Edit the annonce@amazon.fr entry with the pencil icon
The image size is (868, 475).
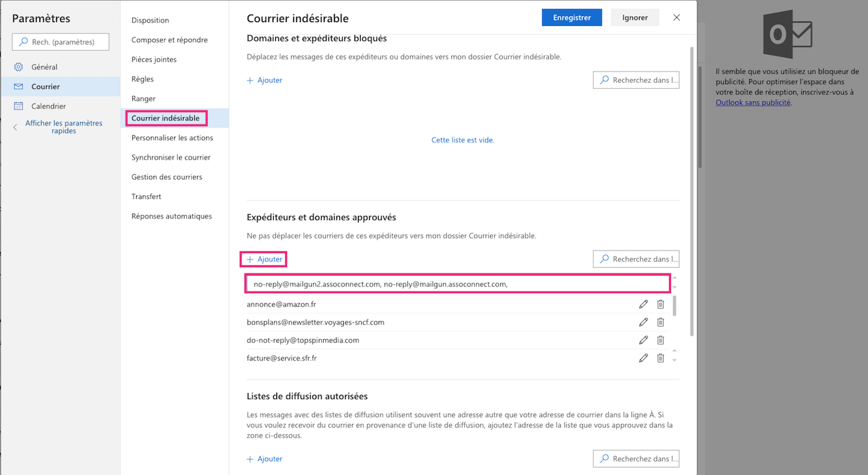pos(644,304)
